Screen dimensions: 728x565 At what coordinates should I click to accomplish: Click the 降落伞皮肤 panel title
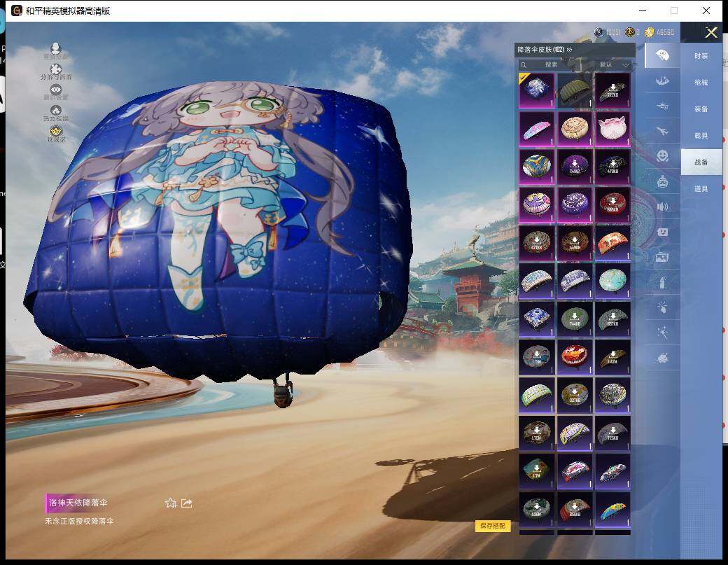[x=541, y=49]
